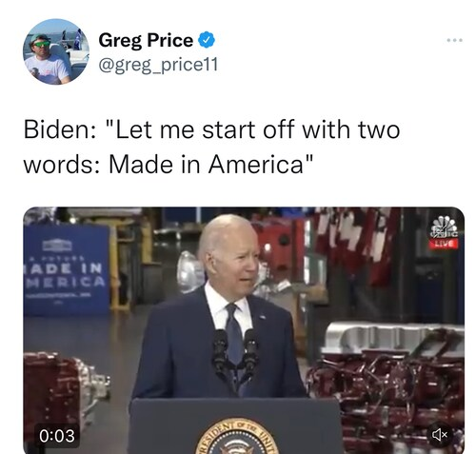Select the tweet text about two words
The height and width of the screenshot is (454, 476).
point(211,147)
